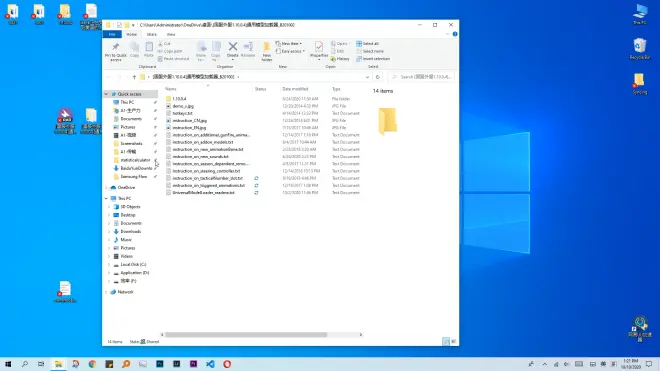Click Invert selection in the ribbon
Viewport: 660px width, 371px height.
(x=373, y=59)
